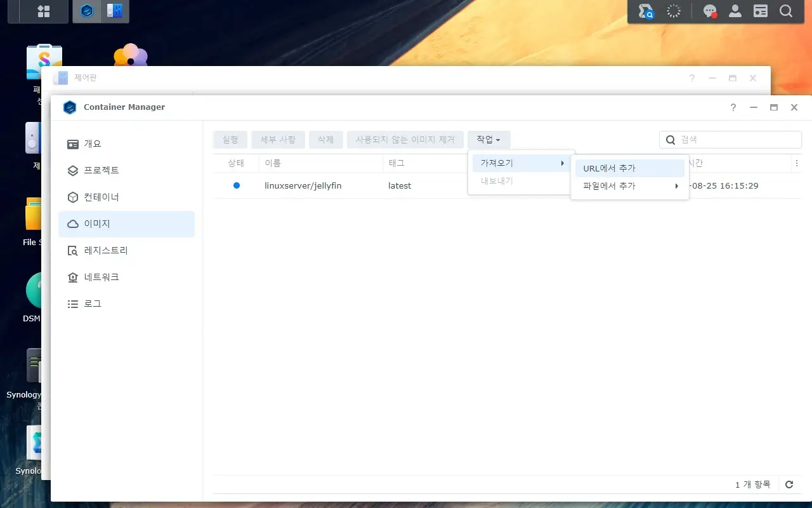The image size is (812, 508).
Task: Open Synology Photos flower desktop icon
Action: pos(131,55)
